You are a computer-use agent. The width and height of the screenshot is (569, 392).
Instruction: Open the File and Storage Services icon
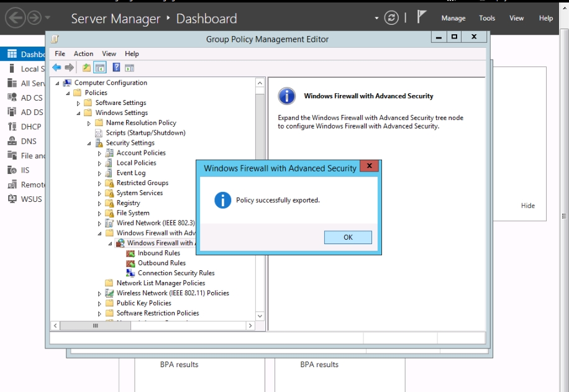(x=12, y=155)
